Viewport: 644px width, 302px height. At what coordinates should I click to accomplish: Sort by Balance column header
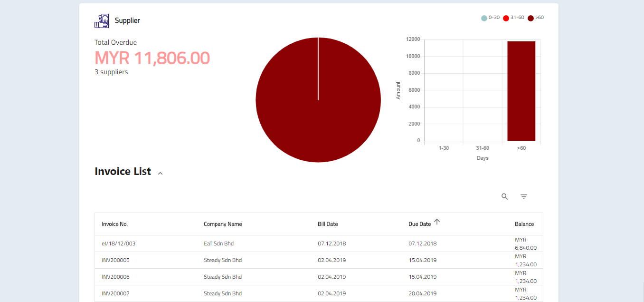coord(524,224)
